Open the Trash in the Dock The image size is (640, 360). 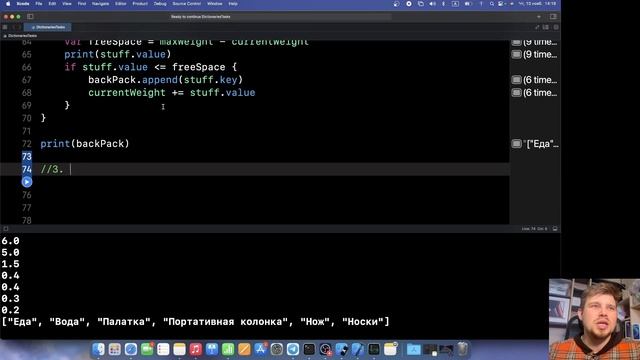tap(462, 349)
